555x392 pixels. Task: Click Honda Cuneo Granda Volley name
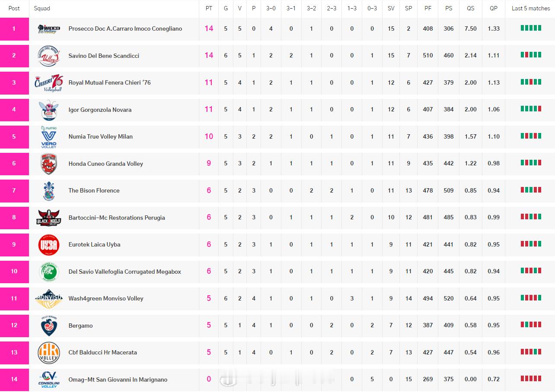coord(105,164)
